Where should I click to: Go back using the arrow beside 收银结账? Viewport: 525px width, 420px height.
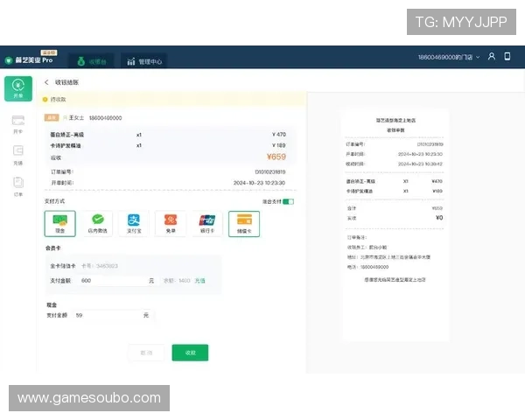click(x=46, y=82)
